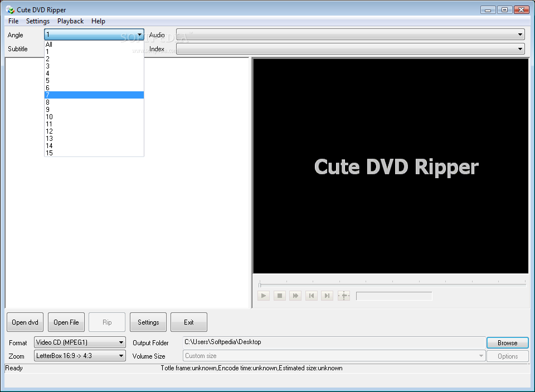Click the Stop playback button
The image size is (535, 392).
pos(279,296)
